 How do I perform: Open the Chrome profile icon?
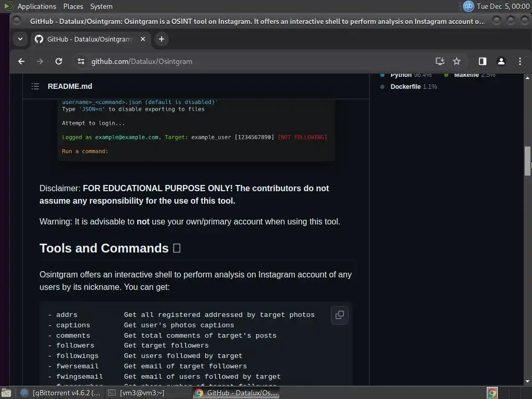501,61
